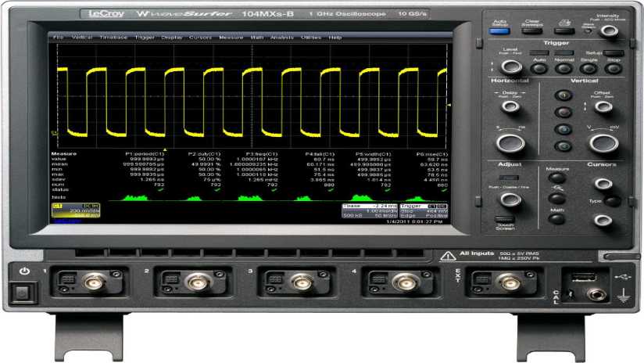Enable Auto trigger mode
This screenshot has width=644, height=363.
(538, 68)
